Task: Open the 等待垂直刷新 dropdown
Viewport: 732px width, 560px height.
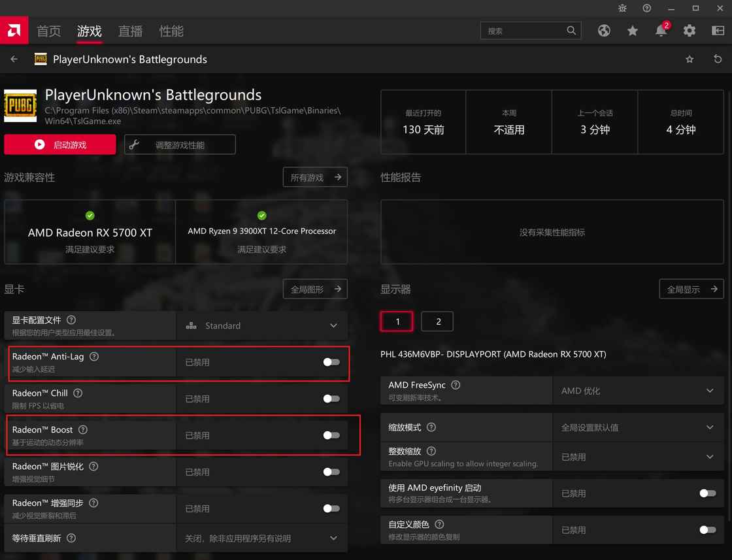Action: (x=262, y=538)
